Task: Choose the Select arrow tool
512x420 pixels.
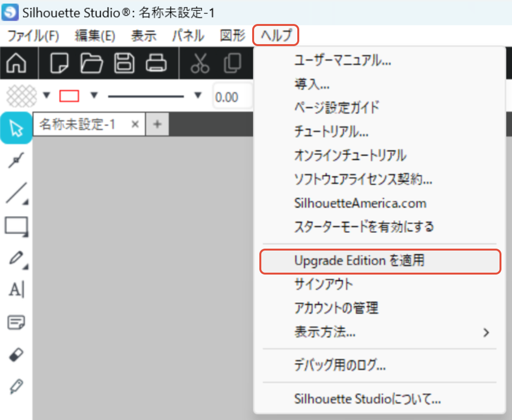Action: (x=16, y=128)
